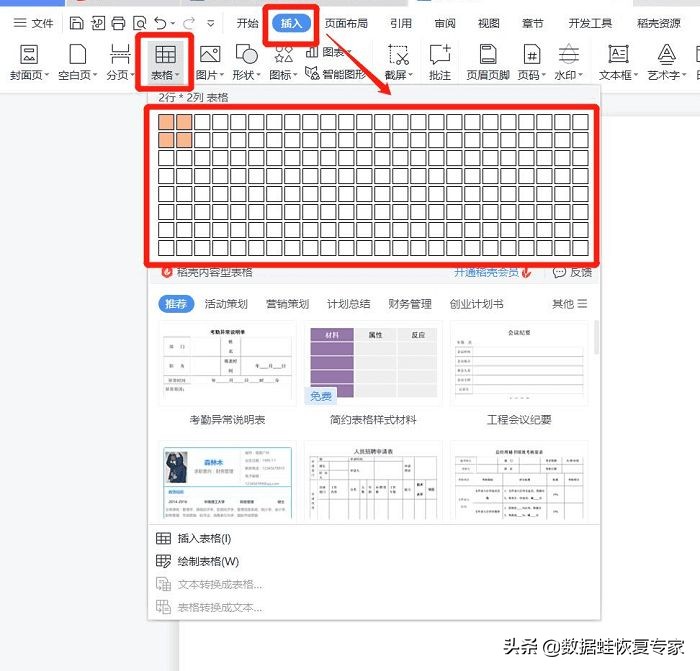
Task: Select the 简约表格样式材料 template thumbnail
Action: click(x=373, y=364)
